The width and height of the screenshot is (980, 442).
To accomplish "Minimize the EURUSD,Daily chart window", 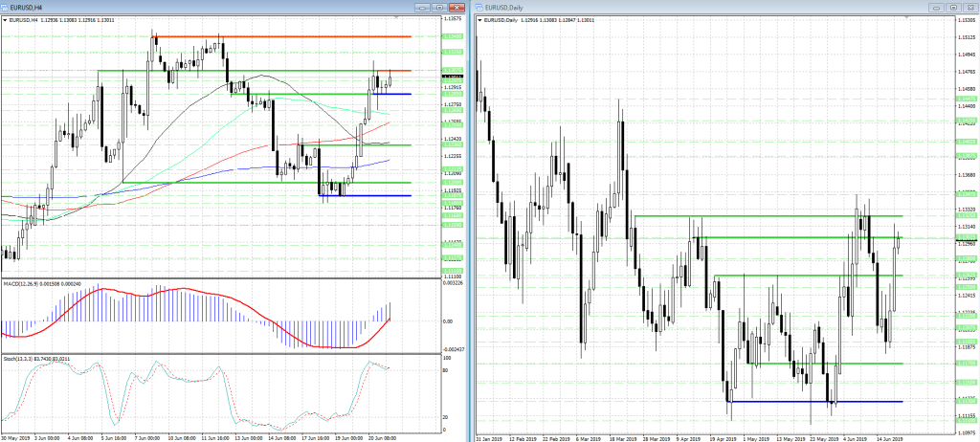I will 936,7.
